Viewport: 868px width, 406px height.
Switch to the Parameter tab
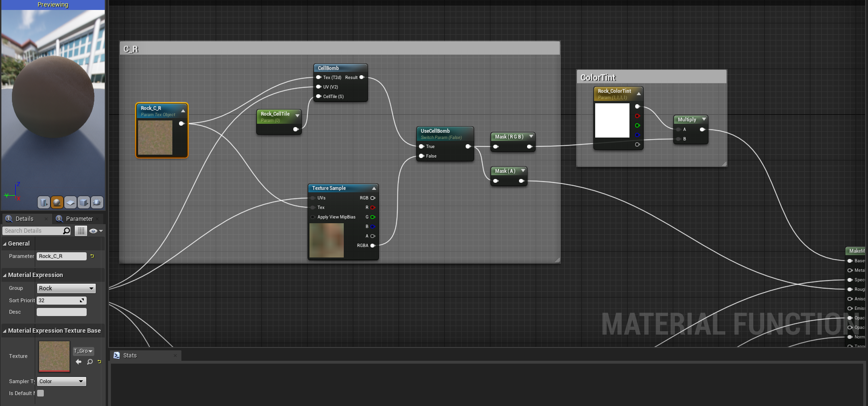tap(79, 219)
